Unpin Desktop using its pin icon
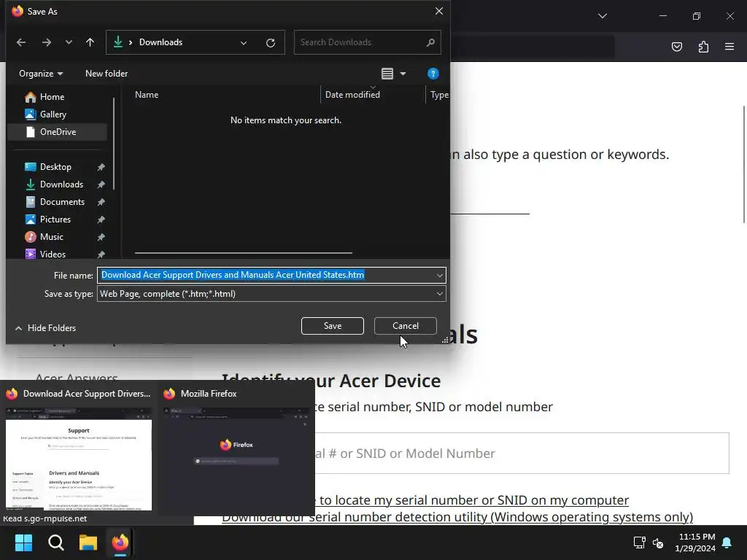The image size is (747, 560). point(101,167)
